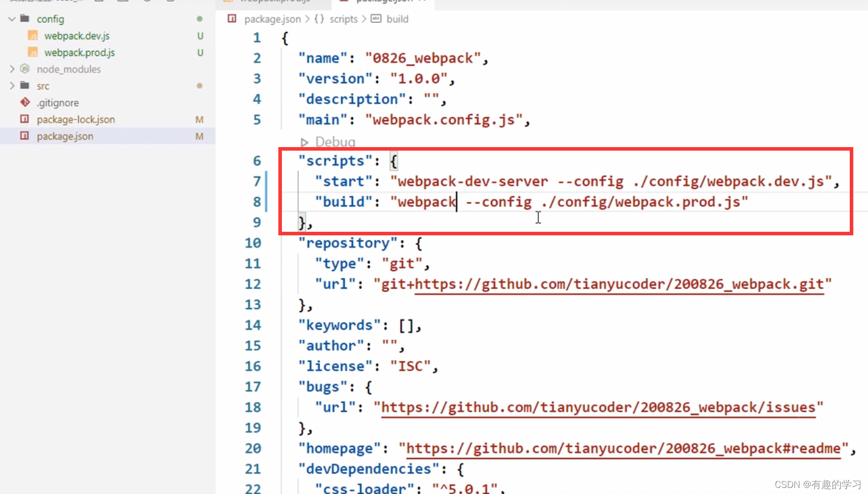Click the "description" property key
Image resolution: width=868 pixels, height=494 pixels.
352,99
